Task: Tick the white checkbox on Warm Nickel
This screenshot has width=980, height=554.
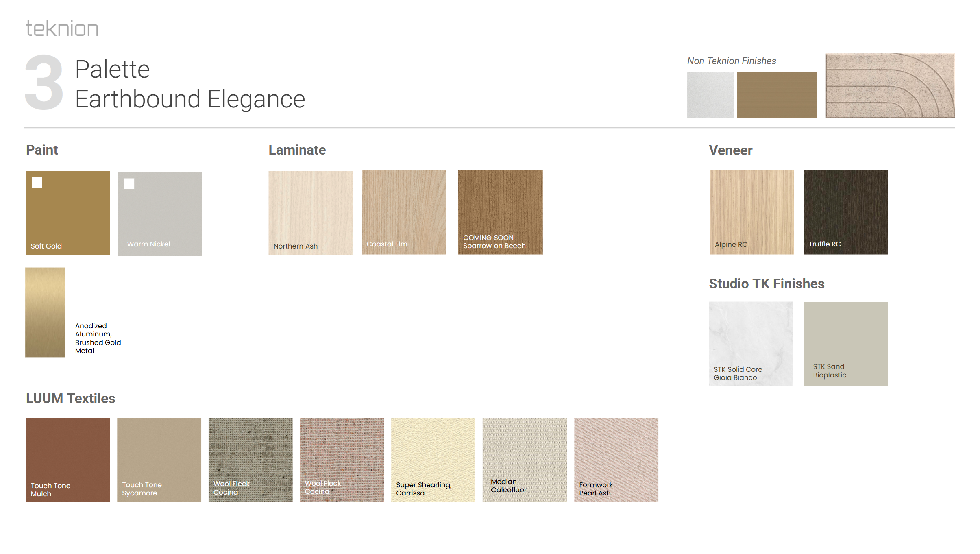Action: coord(129,183)
